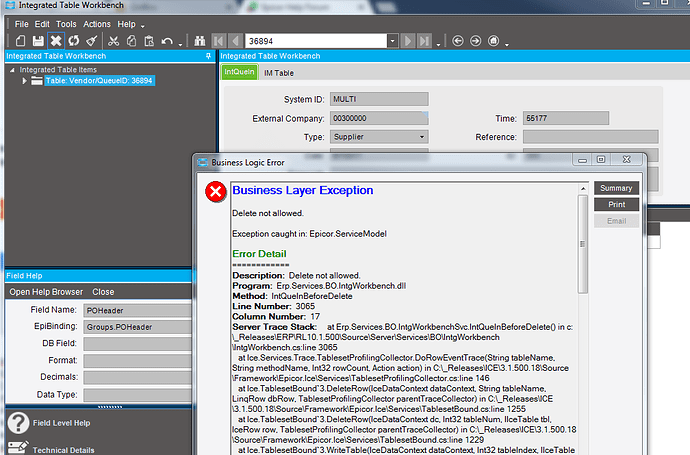Click the Field Level Help question icon

click(18, 422)
